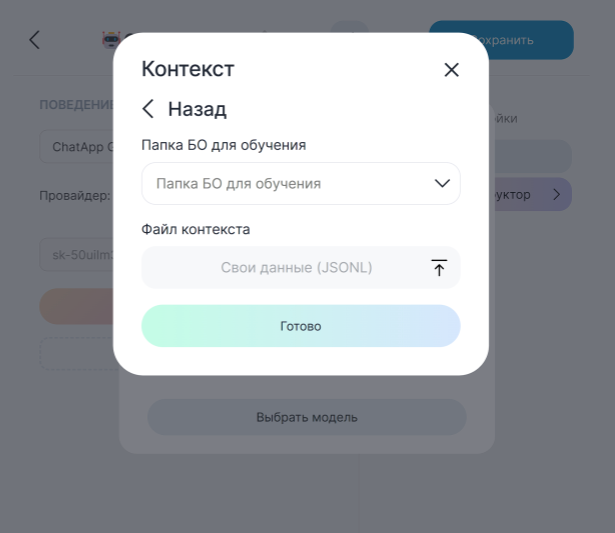Click the Контекст dialog title
This screenshot has height=533, width=615.
pyautogui.click(x=188, y=69)
